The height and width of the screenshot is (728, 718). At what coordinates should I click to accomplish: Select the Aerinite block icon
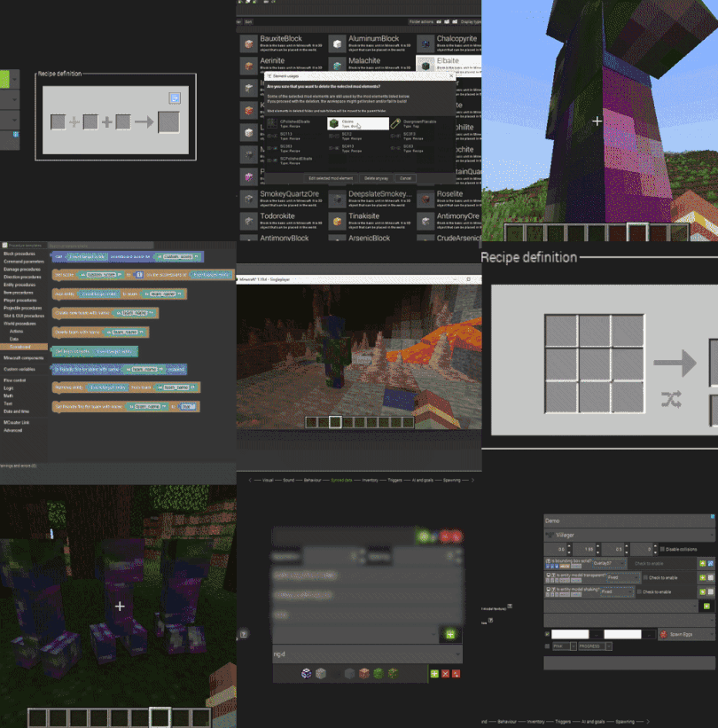coord(249,66)
